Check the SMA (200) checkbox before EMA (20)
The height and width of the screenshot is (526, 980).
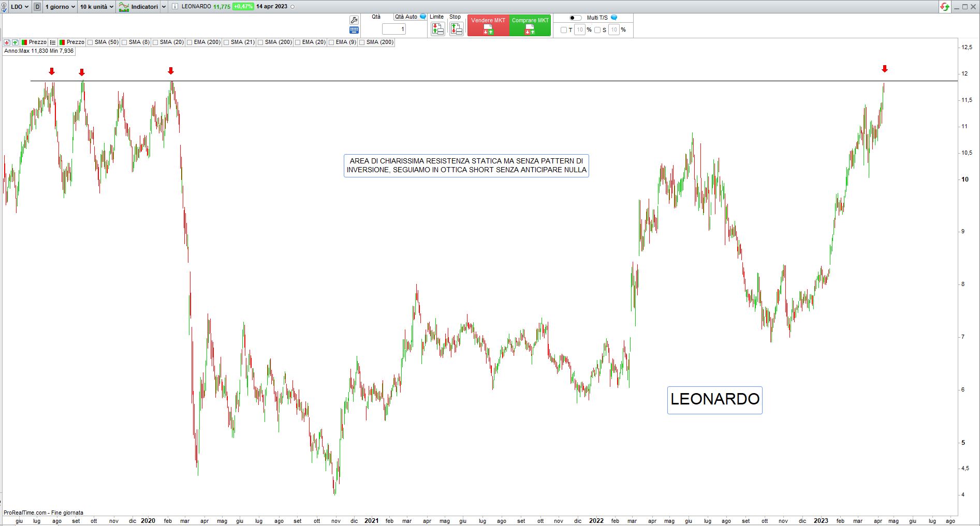tap(260, 42)
